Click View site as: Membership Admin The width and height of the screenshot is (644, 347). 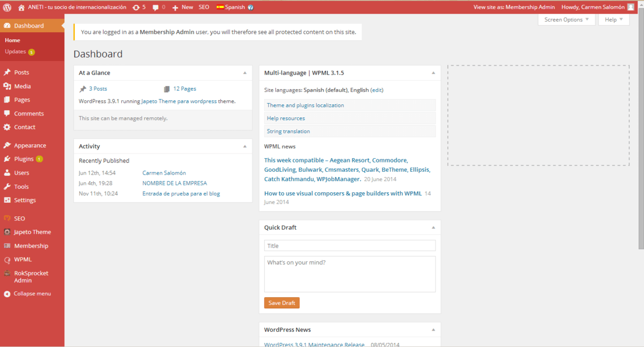514,7
